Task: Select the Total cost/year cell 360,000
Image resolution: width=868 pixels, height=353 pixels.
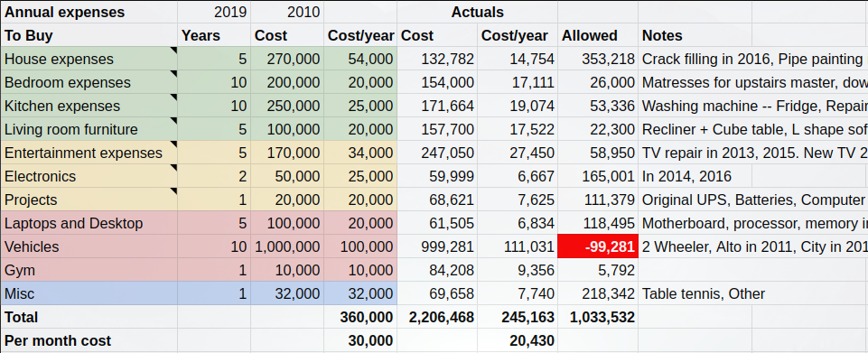Action: tap(360, 317)
